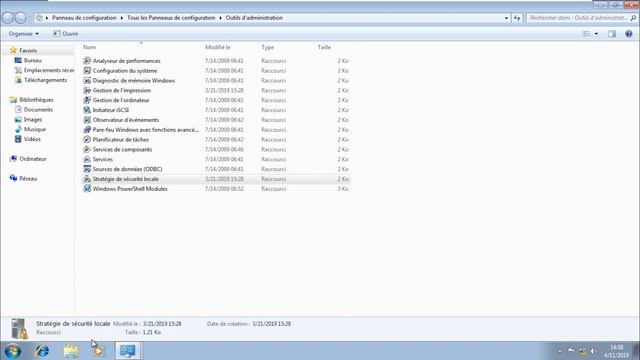This screenshot has width=640, height=360.
Task: Select the Planificateur de tâches icon
Action: coord(87,139)
